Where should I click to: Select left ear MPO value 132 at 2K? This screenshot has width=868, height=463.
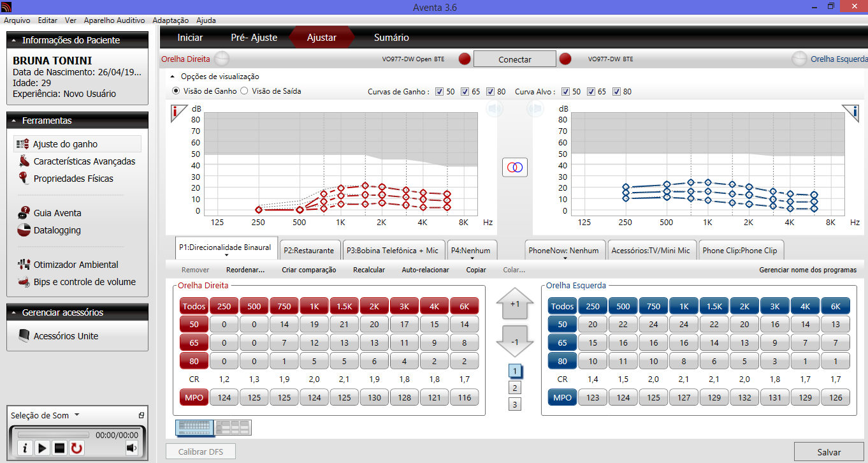(x=746, y=397)
